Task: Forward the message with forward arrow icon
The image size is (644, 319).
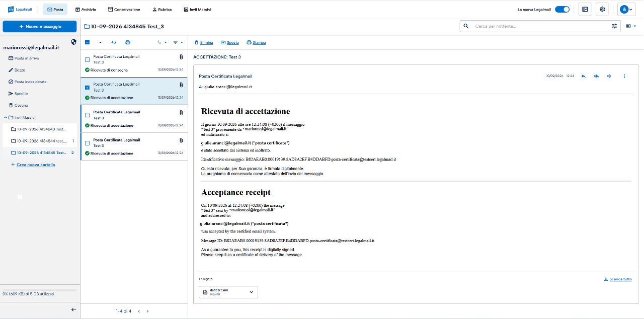Action: (609, 76)
